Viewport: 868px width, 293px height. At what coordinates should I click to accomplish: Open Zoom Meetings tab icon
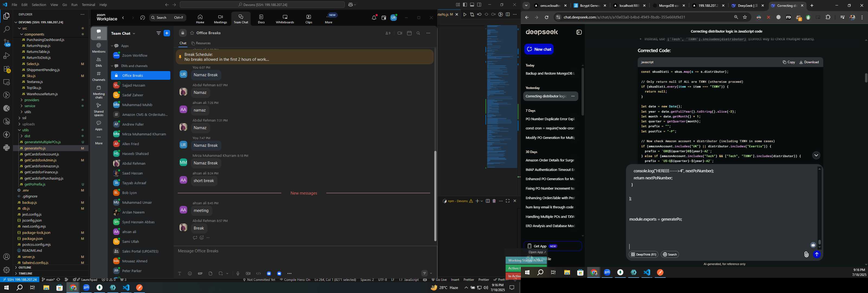click(220, 19)
